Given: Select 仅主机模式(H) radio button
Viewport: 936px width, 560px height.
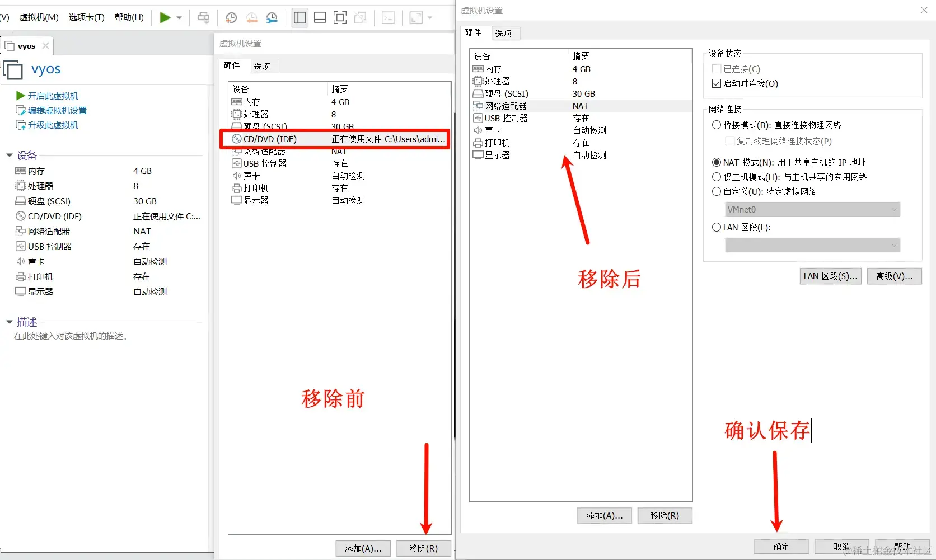Looking at the screenshot, I should [x=716, y=177].
